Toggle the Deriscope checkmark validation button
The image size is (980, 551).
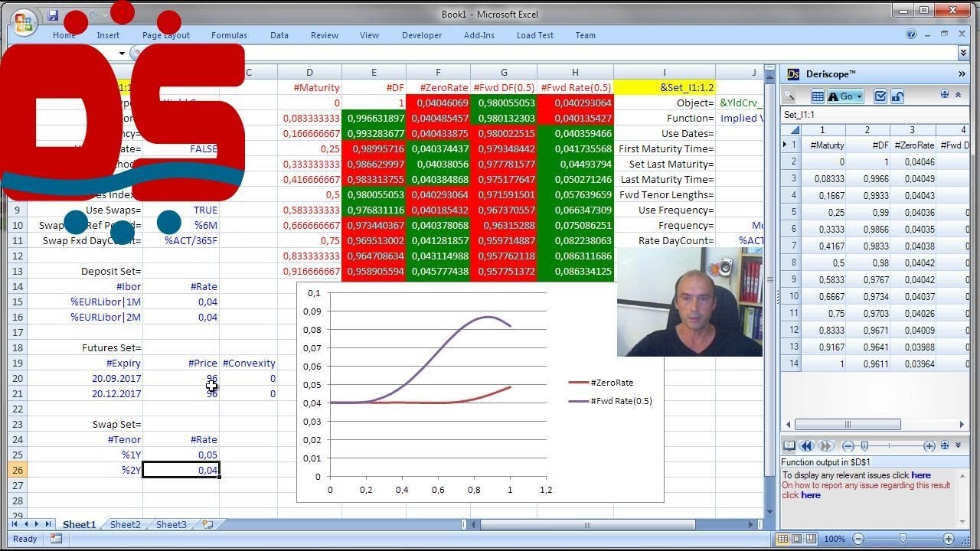pos(880,96)
